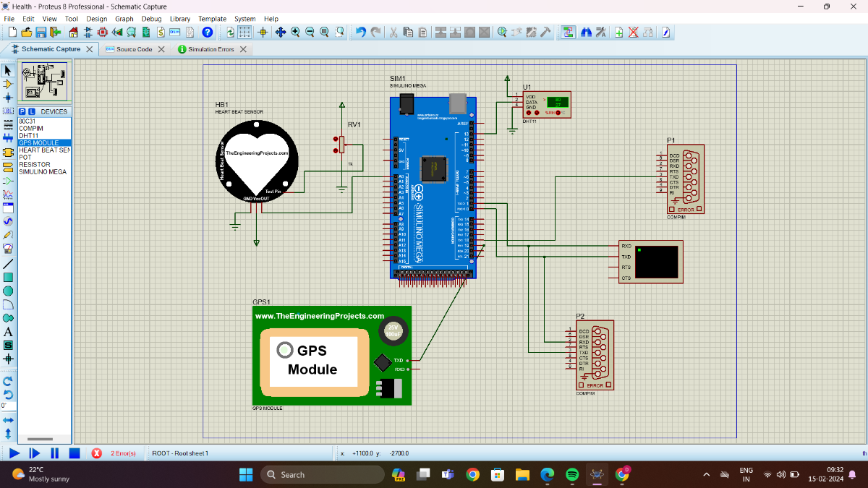Image resolution: width=868 pixels, height=488 pixels.
Task: Open the Library menu
Action: (x=180, y=19)
